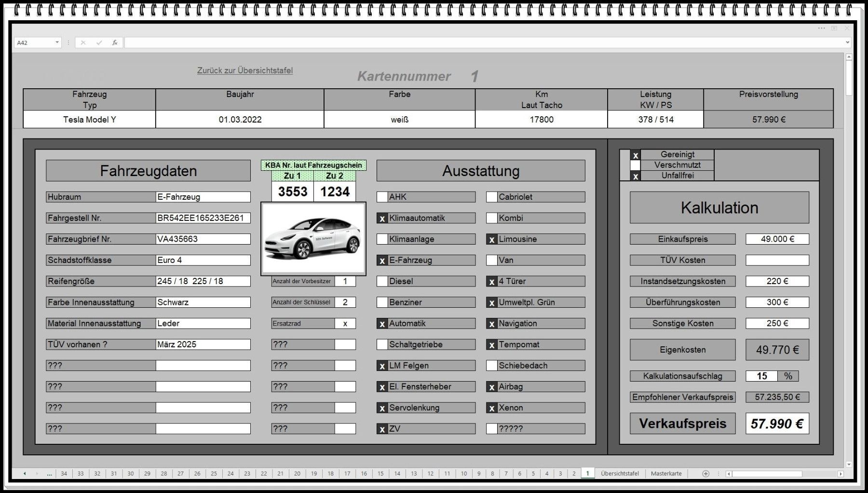Switch to the Übersichtstafel sheet tab
Image resolution: width=868 pixels, height=493 pixels.
[620, 473]
